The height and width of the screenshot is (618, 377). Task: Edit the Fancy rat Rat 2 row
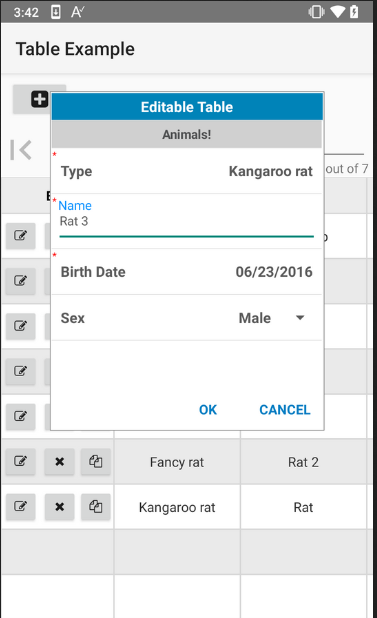pos(20,461)
